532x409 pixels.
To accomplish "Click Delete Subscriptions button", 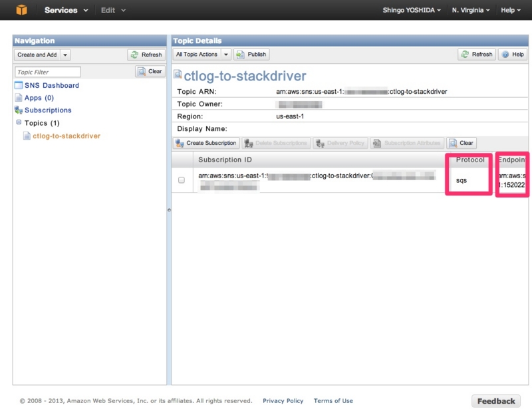I will click(x=276, y=143).
